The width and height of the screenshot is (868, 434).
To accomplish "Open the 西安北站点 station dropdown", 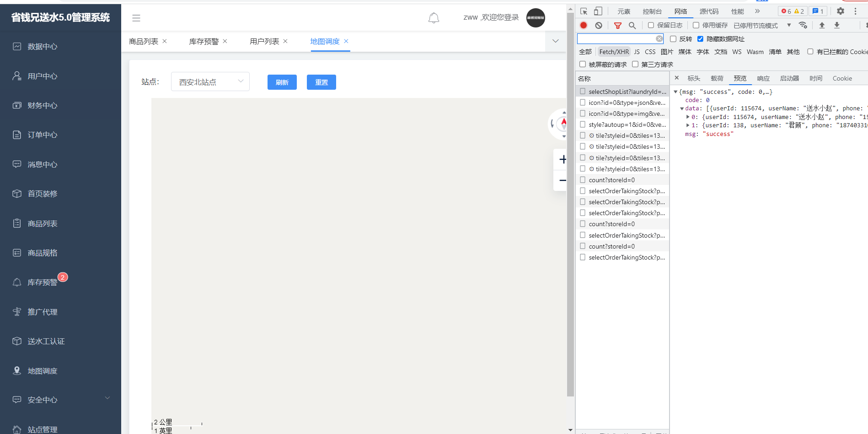I will coord(210,81).
